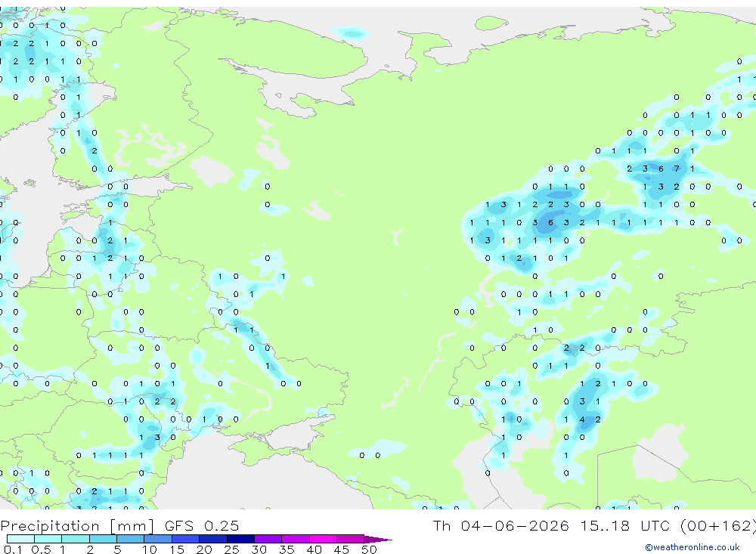Viewport: 756px width, 554px height.
Task: Click the legend label '0.1'
Action: click(x=12, y=549)
